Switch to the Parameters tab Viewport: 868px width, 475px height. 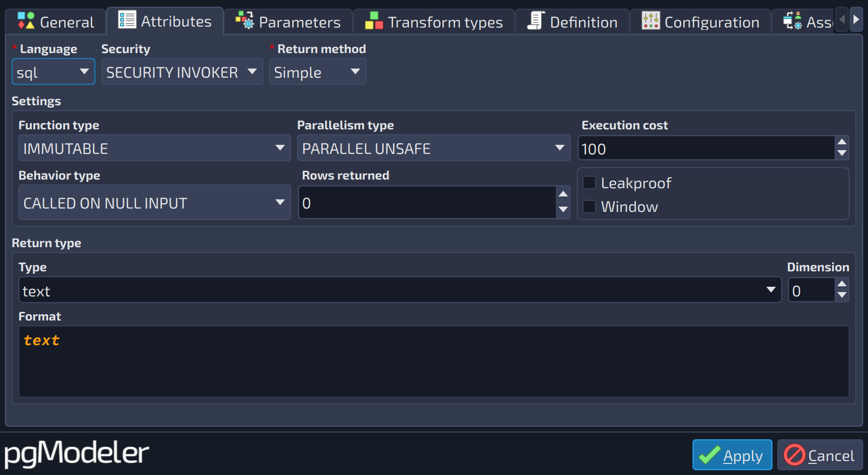288,22
